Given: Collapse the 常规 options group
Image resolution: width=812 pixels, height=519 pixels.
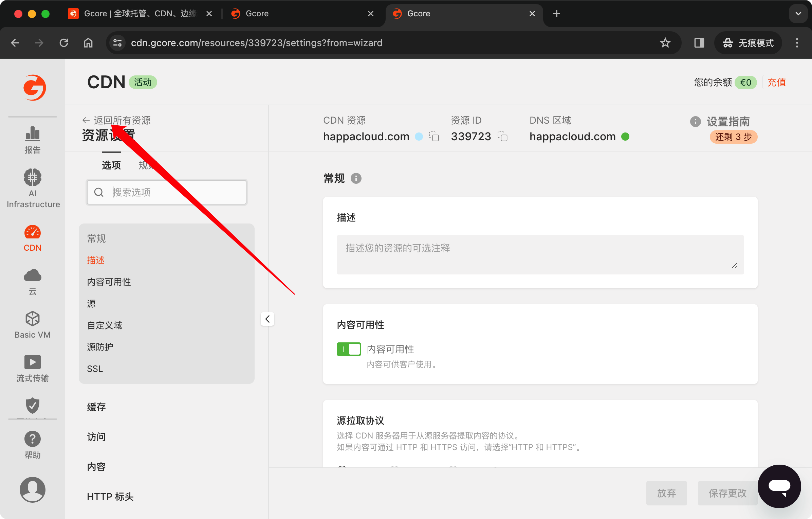Looking at the screenshot, I should (96, 238).
